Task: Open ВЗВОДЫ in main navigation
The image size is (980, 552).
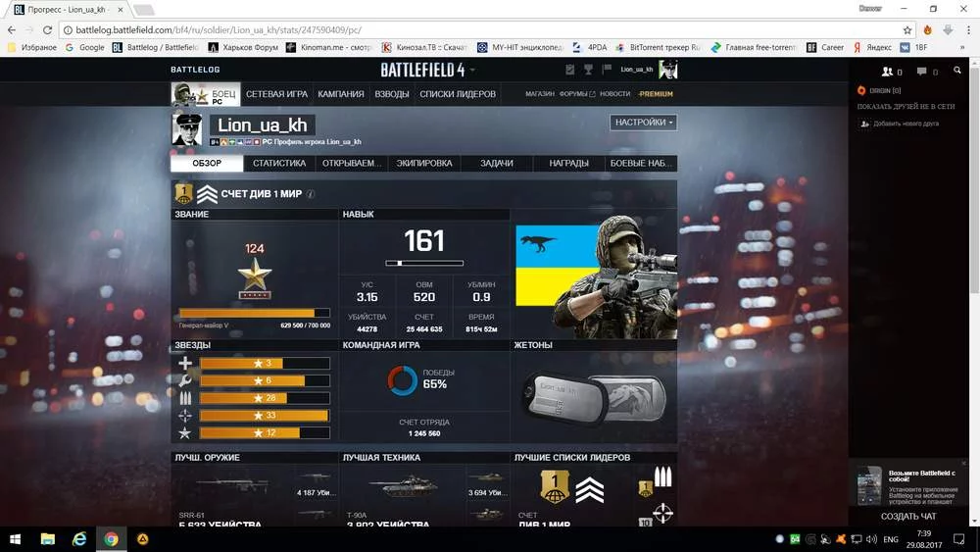Action: coord(392,94)
